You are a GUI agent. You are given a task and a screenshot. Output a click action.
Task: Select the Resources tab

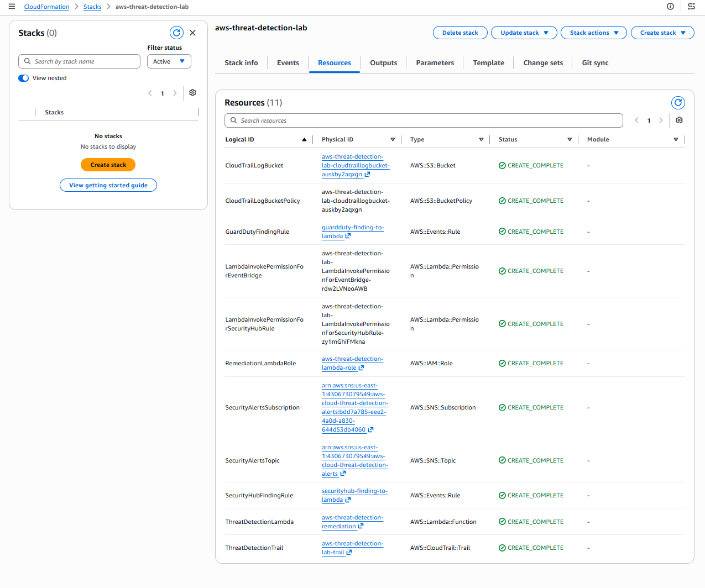tap(335, 63)
